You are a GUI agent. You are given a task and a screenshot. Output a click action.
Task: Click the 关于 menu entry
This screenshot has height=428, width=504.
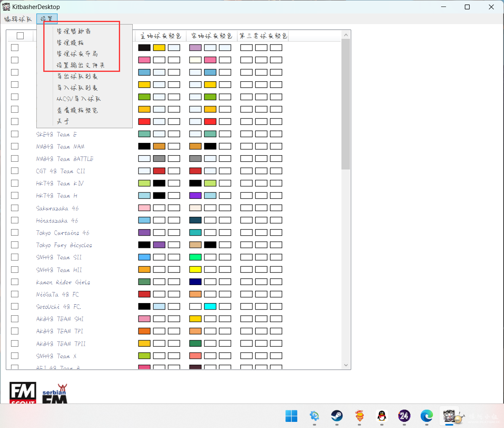click(63, 121)
